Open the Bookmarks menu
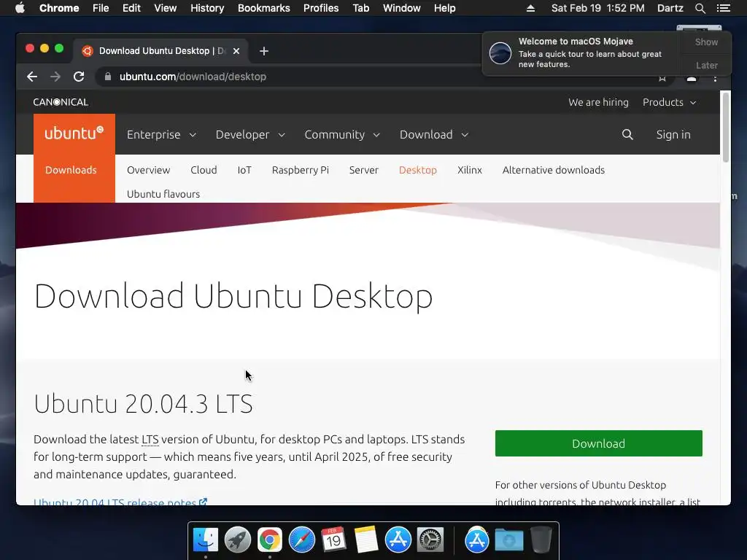Screen dimensions: 747x560 click(x=264, y=8)
